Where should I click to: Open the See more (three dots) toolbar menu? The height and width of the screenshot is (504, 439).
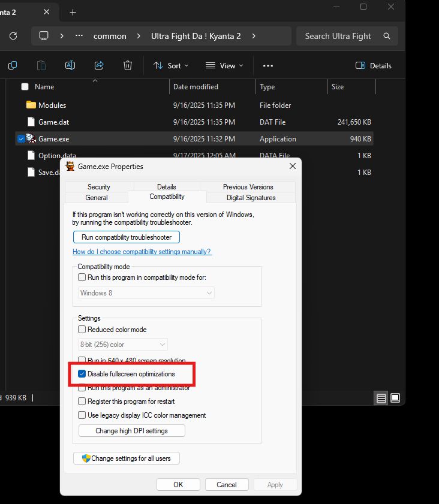tap(268, 65)
